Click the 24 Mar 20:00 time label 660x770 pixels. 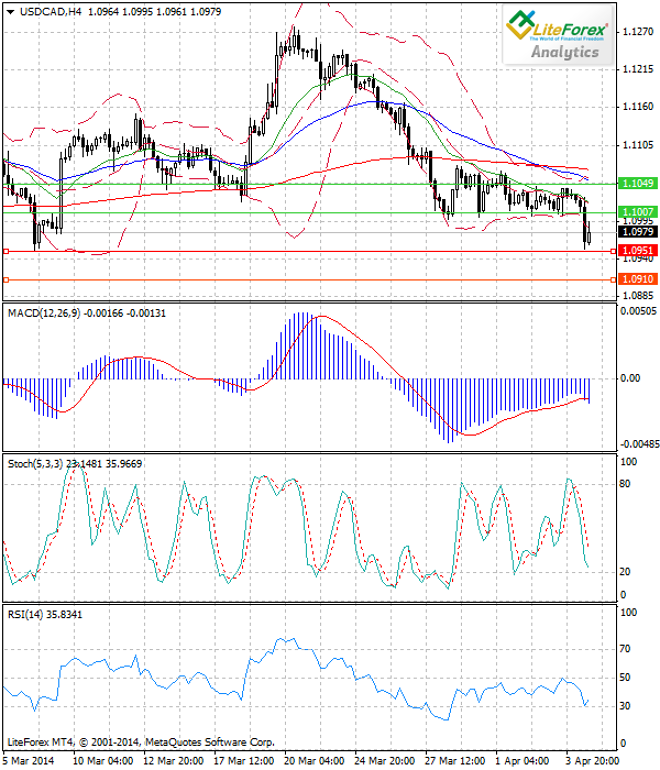[385, 761]
